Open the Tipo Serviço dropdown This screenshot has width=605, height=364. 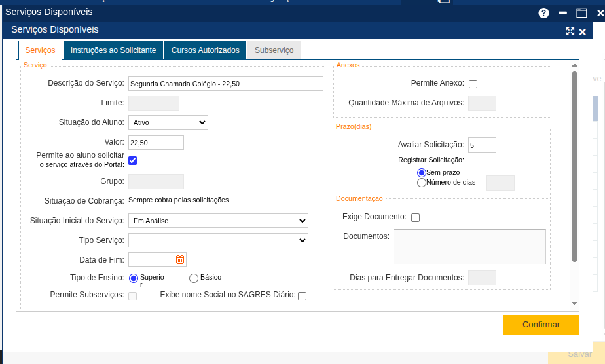(218, 240)
